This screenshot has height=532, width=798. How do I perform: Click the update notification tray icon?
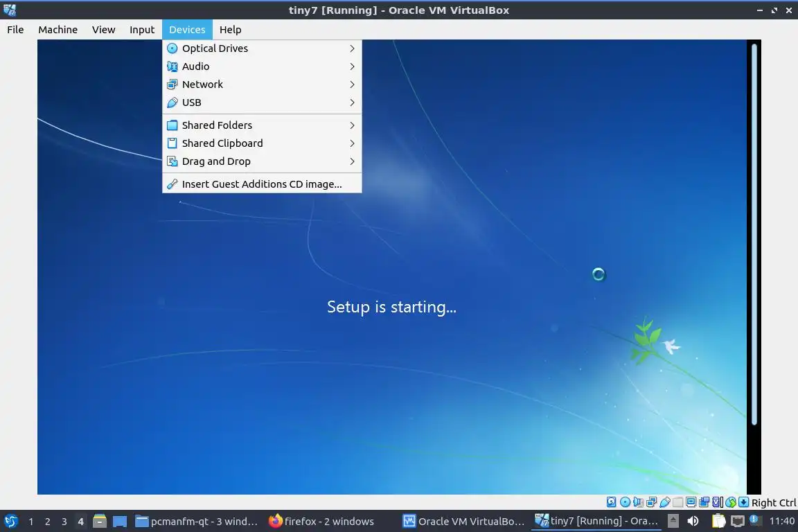(x=754, y=520)
